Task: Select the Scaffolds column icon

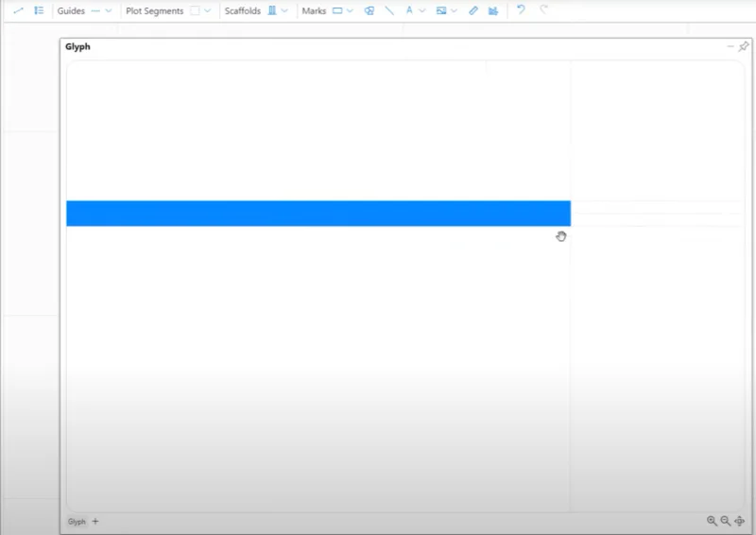Action: [272, 10]
